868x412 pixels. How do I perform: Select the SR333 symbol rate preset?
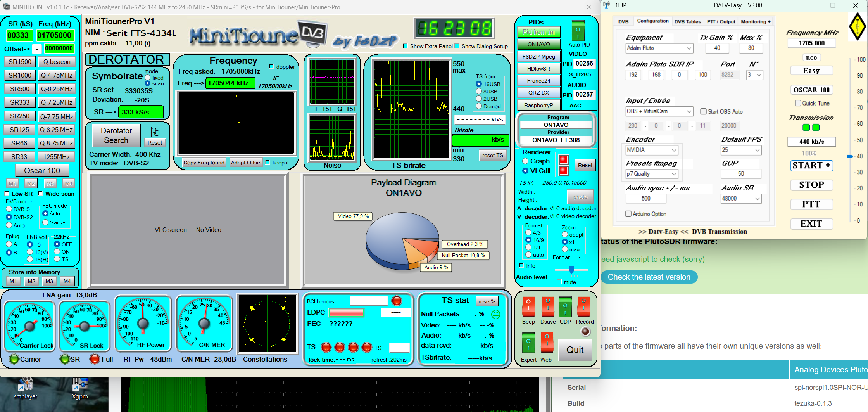tap(20, 102)
